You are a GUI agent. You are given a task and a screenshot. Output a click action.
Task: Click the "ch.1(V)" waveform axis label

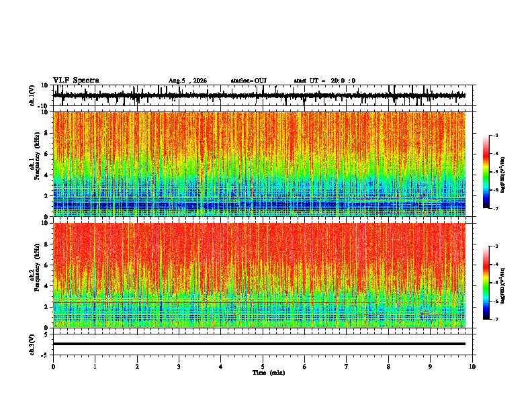[32, 95]
